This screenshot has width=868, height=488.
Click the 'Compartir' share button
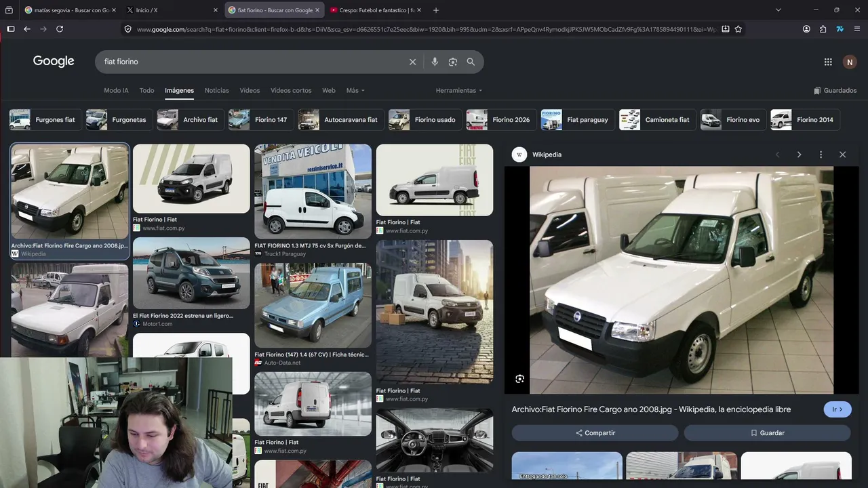pos(595,433)
